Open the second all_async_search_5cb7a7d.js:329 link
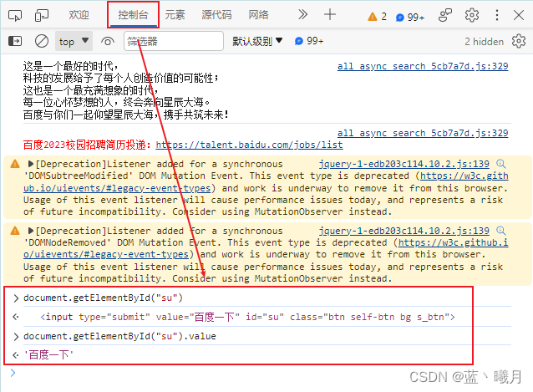This screenshot has height=392, width=533. pyautogui.click(x=423, y=133)
